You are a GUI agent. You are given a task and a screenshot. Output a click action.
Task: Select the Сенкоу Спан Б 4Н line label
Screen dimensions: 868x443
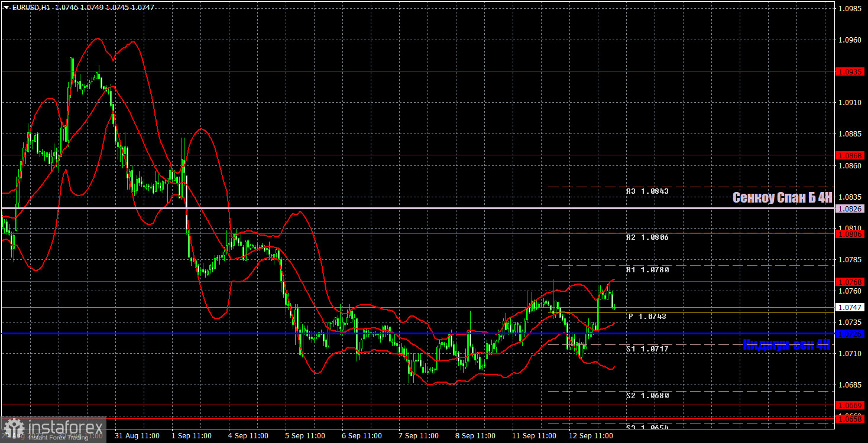pos(782,198)
